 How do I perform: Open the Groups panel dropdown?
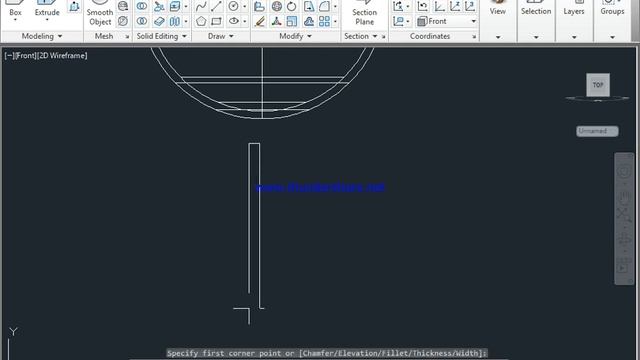612,37
